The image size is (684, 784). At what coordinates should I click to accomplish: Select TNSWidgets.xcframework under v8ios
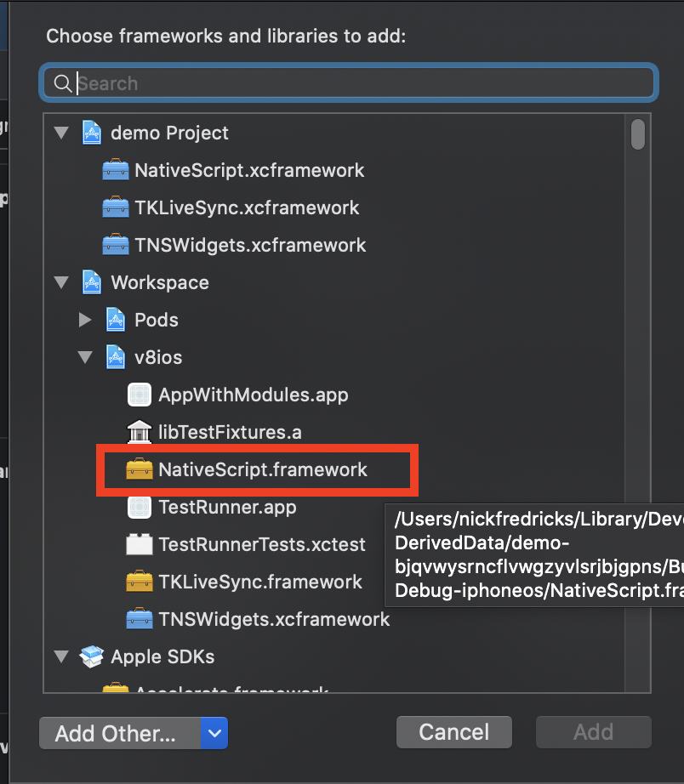tap(274, 620)
